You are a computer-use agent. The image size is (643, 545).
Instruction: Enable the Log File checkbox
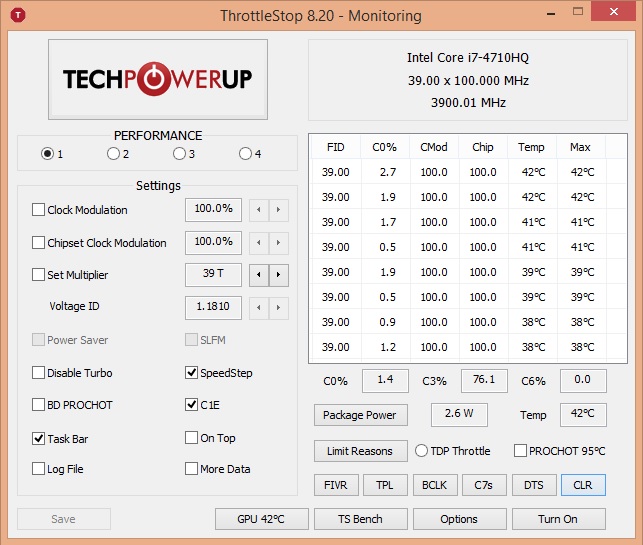coord(39,468)
